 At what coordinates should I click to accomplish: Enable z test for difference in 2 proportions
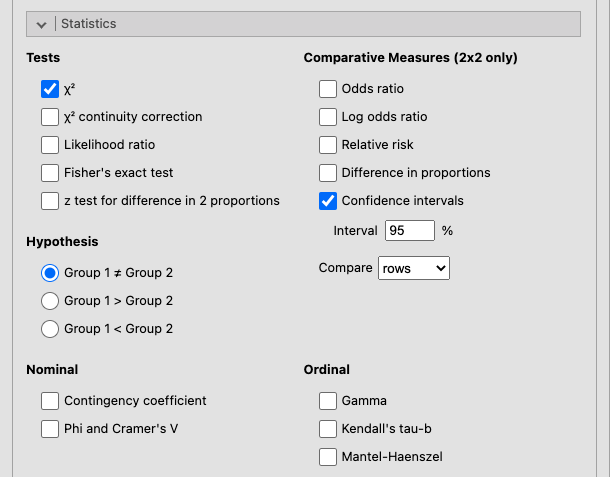(50, 201)
